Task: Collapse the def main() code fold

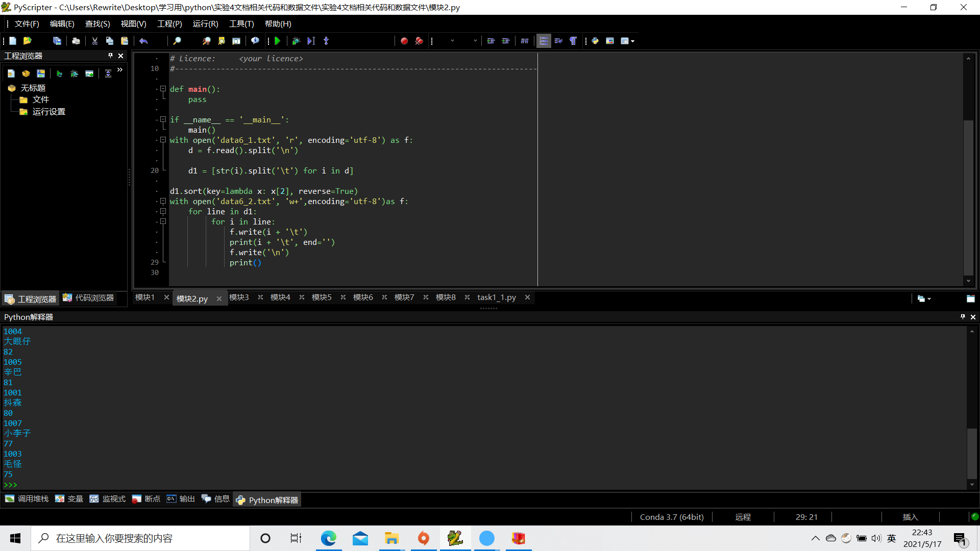Action: (163, 89)
